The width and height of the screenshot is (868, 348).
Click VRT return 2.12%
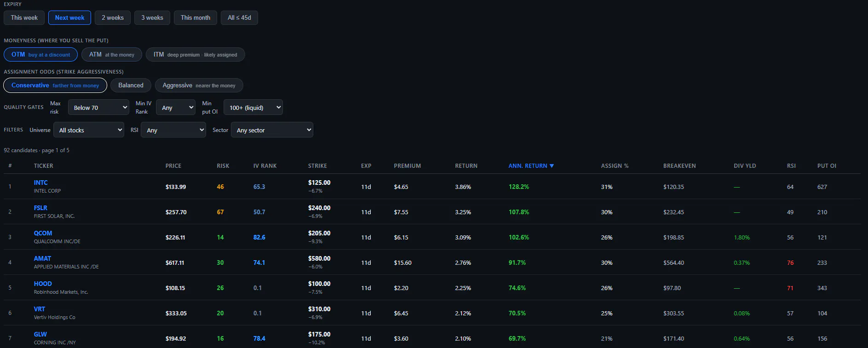click(463, 314)
